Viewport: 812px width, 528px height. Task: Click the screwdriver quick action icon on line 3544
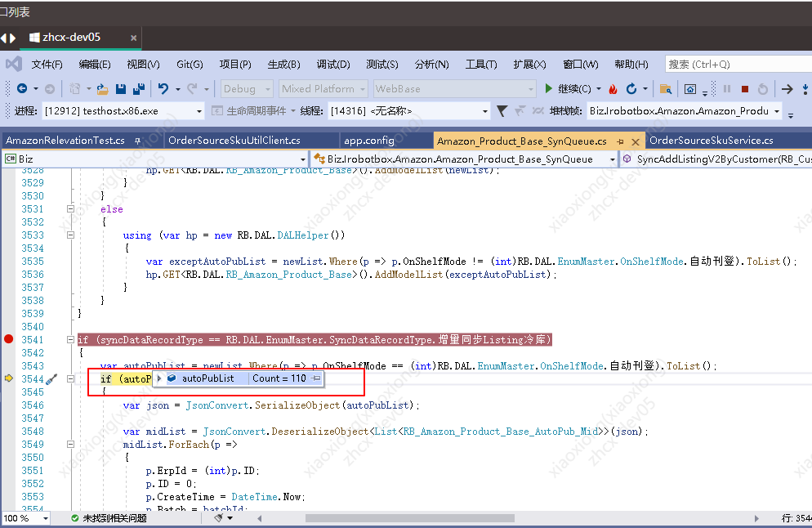coord(51,379)
